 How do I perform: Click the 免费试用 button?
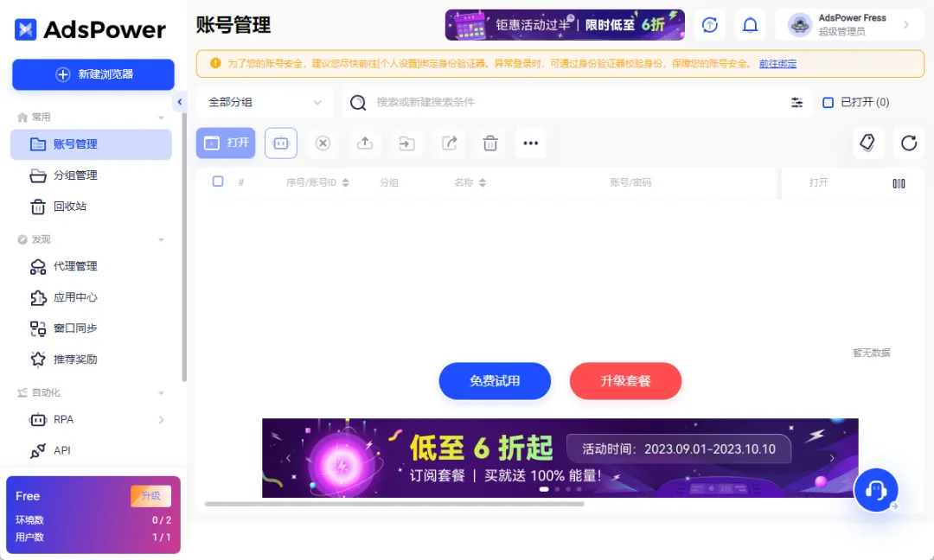pos(495,381)
